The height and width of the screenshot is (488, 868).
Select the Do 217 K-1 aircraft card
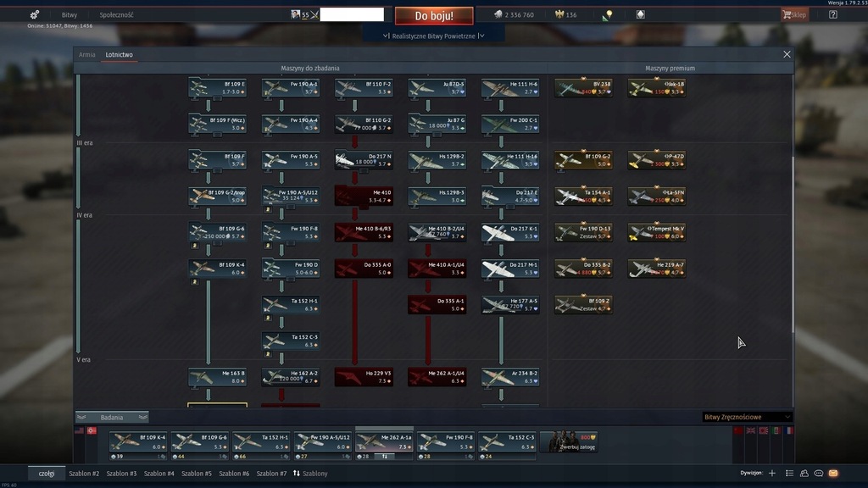point(509,232)
